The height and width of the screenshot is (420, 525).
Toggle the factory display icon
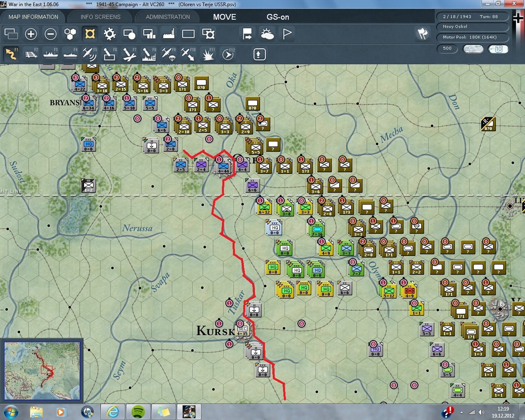pyautogui.click(x=169, y=34)
